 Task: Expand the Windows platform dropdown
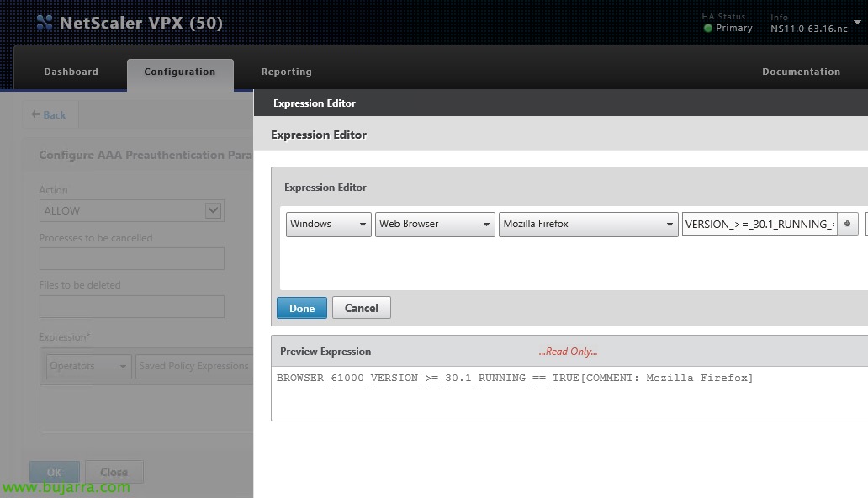click(x=328, y=224)
